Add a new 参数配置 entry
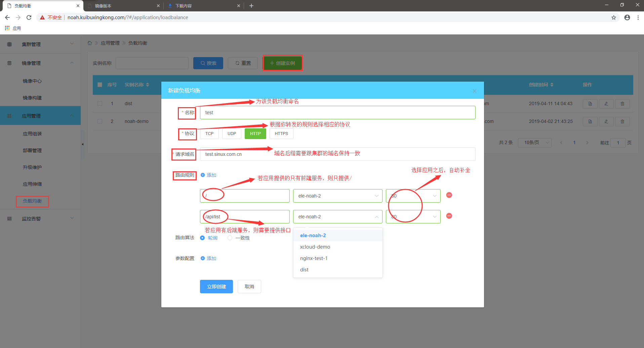This screenshot has height=348, width=644. click(208, 258)
